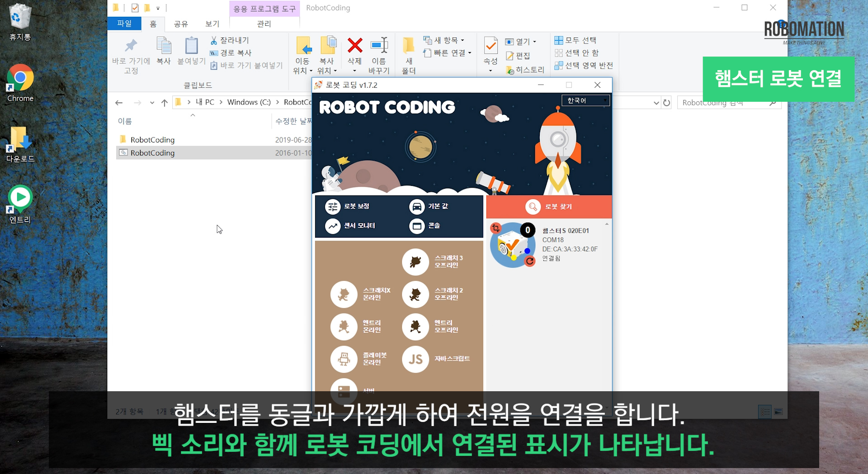Open the Recycle Bin (휴지통) desktop icon
Screen dimensions: 868x474
[x=20, y=23]
